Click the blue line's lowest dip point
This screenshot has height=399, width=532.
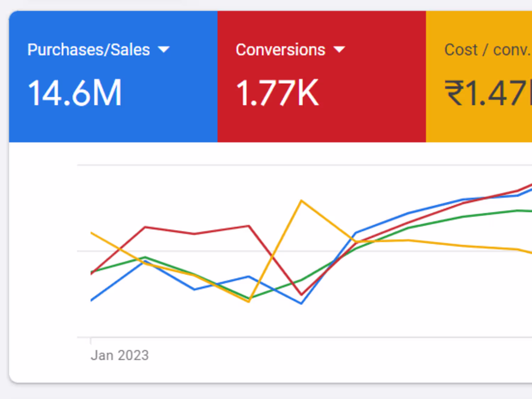(x=301, y=304)
